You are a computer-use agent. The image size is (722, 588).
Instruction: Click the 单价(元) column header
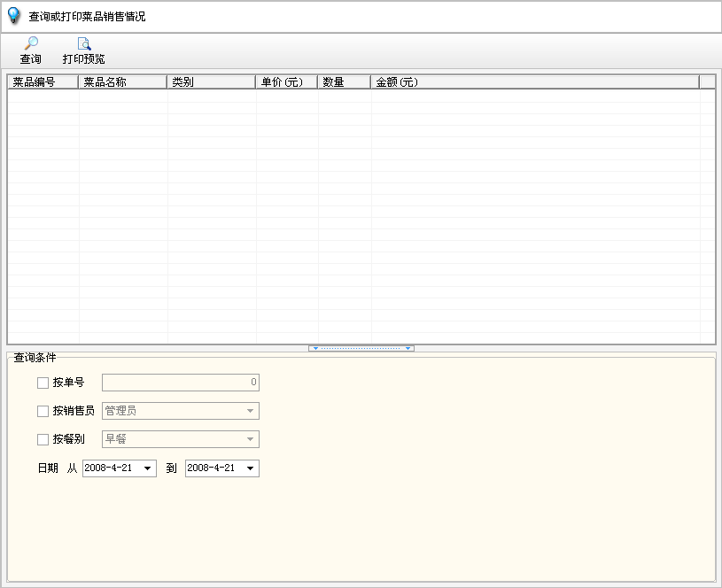286,82
